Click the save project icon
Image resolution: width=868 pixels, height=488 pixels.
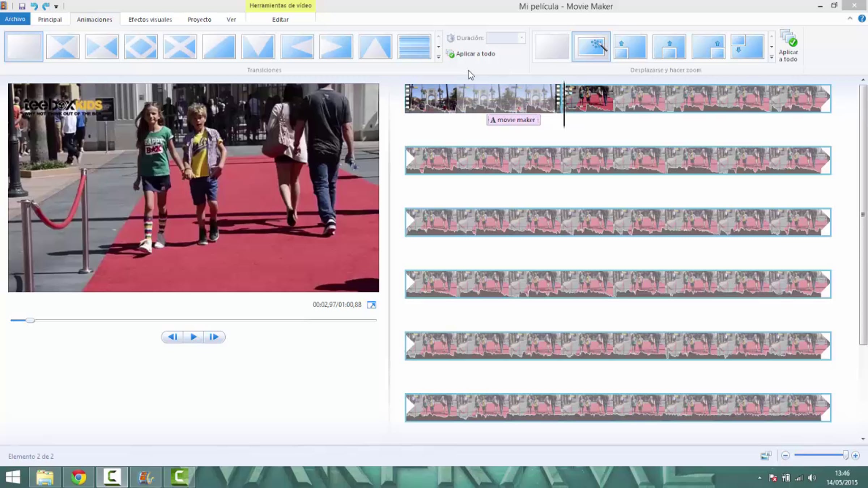[22, 6]
